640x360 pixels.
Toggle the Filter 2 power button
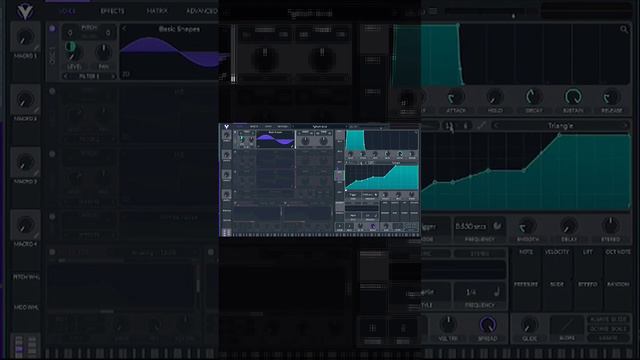click(211, 252)
